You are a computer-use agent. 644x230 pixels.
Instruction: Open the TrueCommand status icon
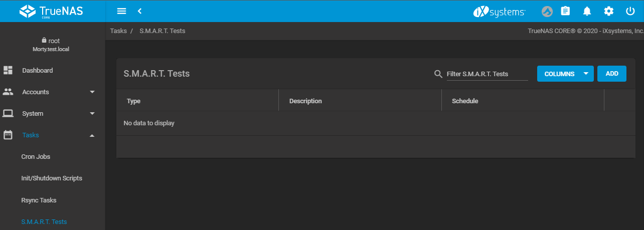pyautogui.click(x=547, y=11)
